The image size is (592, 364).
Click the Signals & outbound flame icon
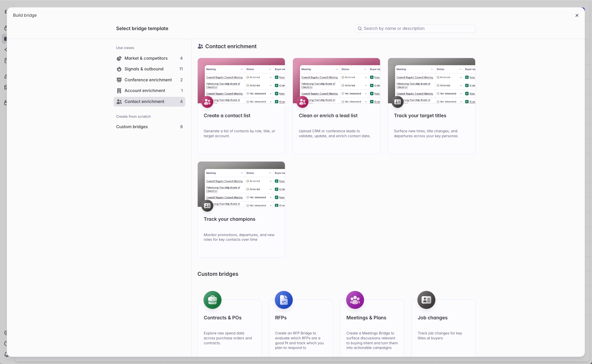(x=119, y=69)
